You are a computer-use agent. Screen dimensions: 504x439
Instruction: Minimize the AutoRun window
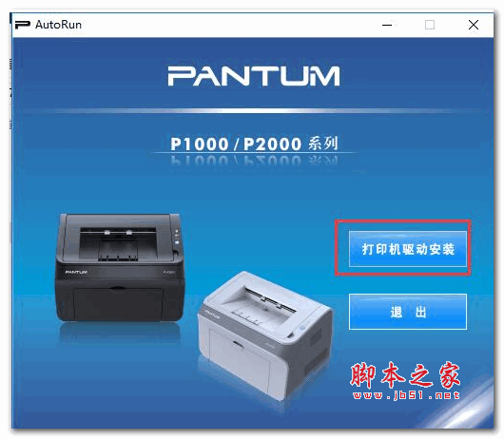pos(387,25)
